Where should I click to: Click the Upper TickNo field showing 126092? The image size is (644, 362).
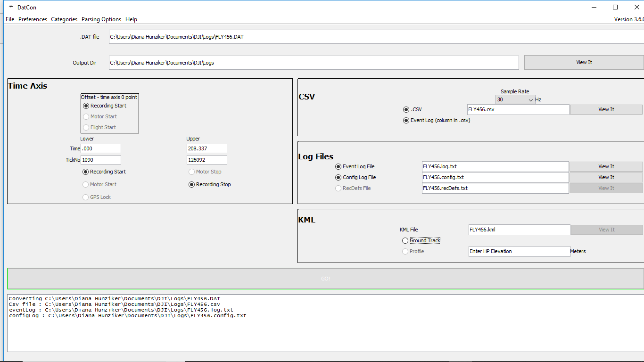pos(207,160)
